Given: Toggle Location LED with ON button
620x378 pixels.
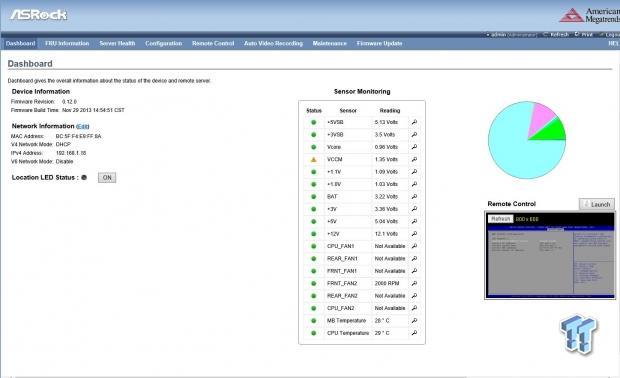Looking at the screenshot, I should coord(107,178).
